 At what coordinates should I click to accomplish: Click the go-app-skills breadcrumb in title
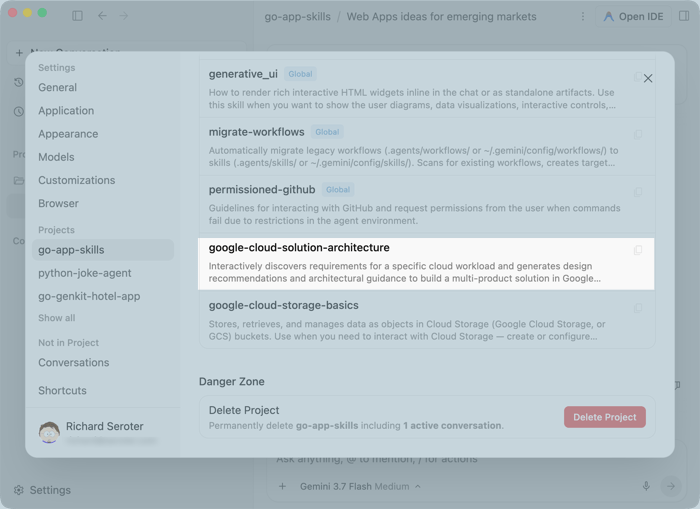pyautogui.click(x=297, y=17)
